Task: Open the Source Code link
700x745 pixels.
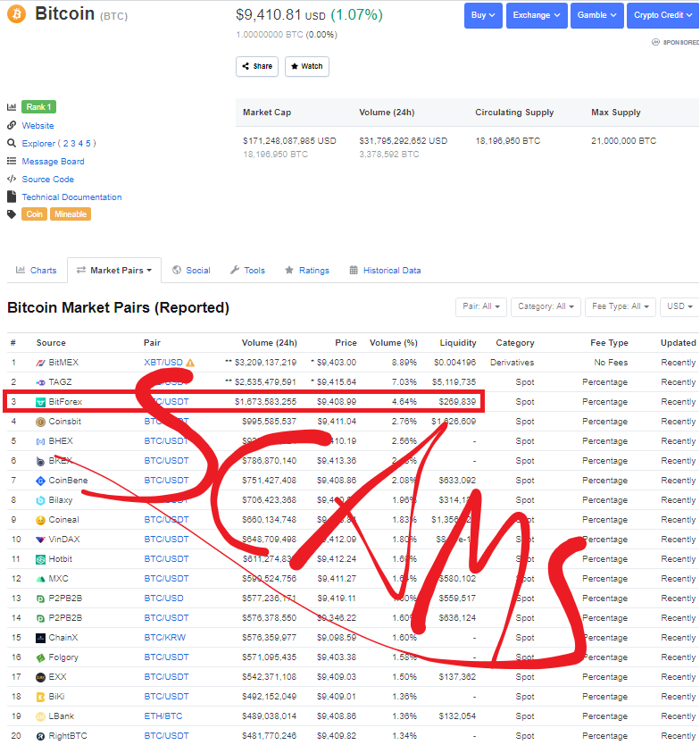Action: 48,180
